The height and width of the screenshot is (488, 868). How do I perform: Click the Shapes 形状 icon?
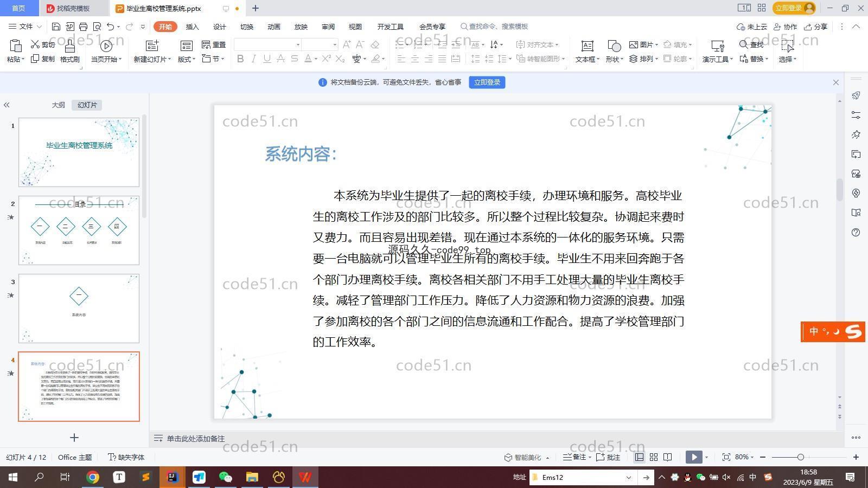pos(614,46)
